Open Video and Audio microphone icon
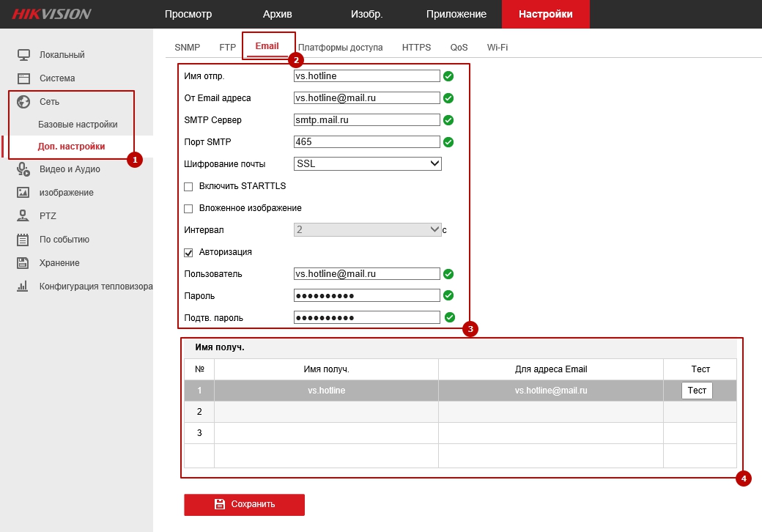The height and width of the screenshot is (532, 762). (23, 169)
